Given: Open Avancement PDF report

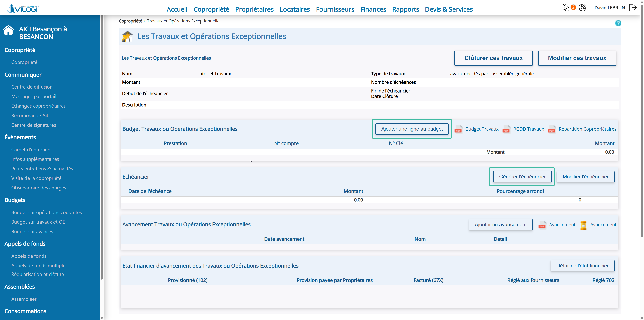Looking at the screenshot, I should point(542,225).
